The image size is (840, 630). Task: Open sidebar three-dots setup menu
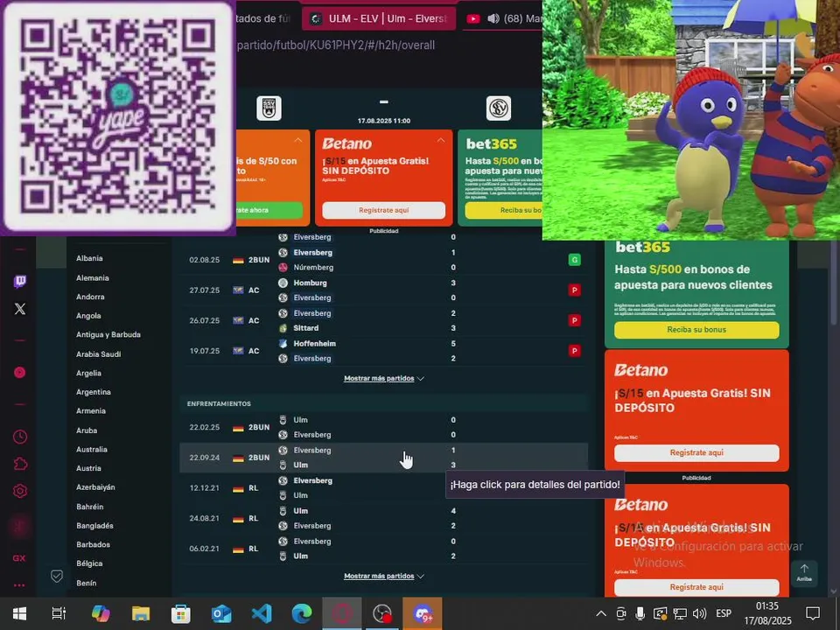19,585
